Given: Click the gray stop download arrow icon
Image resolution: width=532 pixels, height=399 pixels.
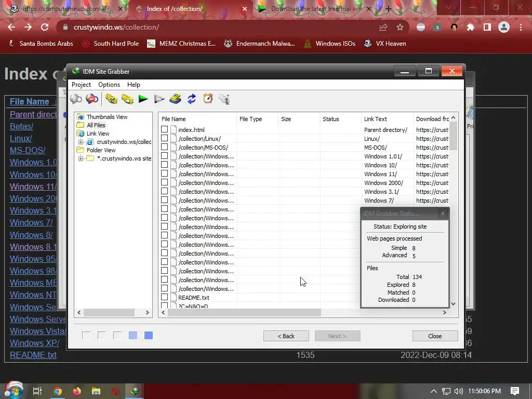Looking at the screenshot, I should click(159, 99).
